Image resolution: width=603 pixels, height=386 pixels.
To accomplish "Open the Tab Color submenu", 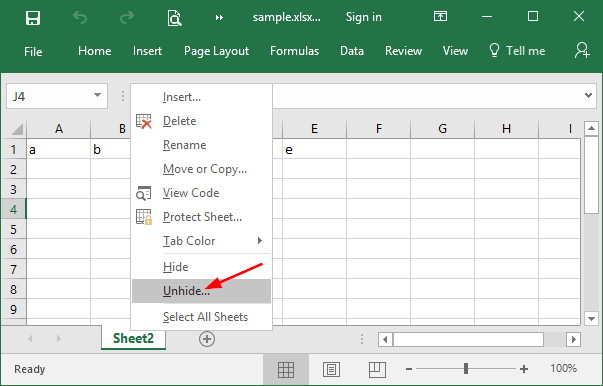I will click(202, 241).
